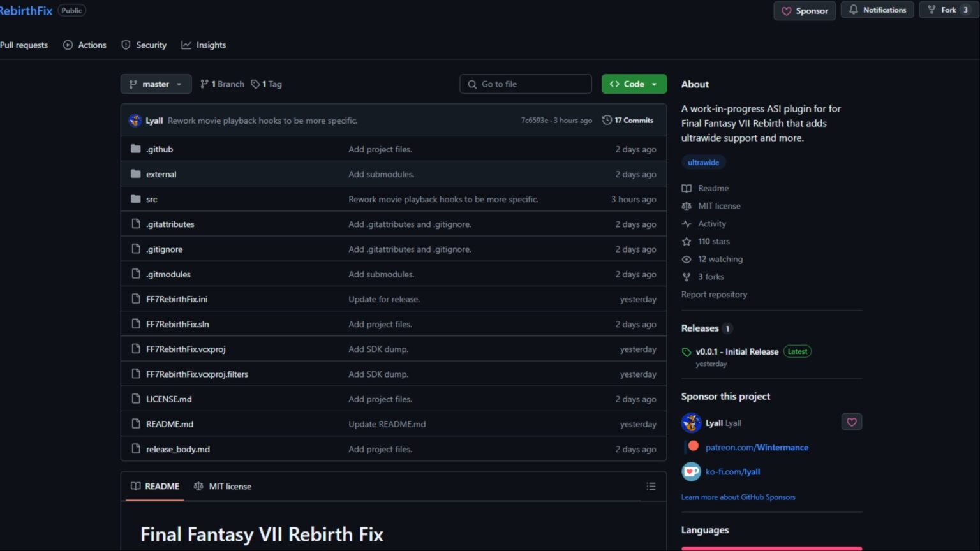Click the Go to file search field
Screen dimensions: 980x551
click(526, 84)
